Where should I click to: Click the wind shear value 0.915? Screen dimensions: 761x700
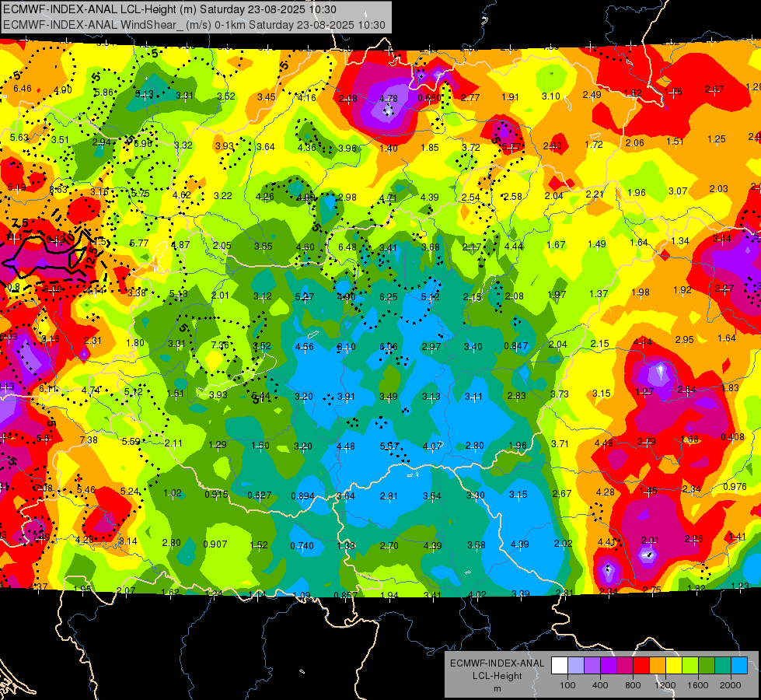[x=216, y=495]
